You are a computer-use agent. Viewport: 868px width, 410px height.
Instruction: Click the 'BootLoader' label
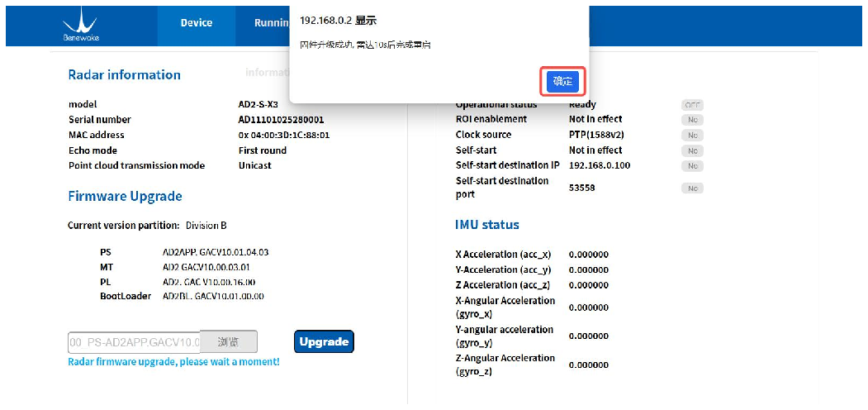[126, 297]
